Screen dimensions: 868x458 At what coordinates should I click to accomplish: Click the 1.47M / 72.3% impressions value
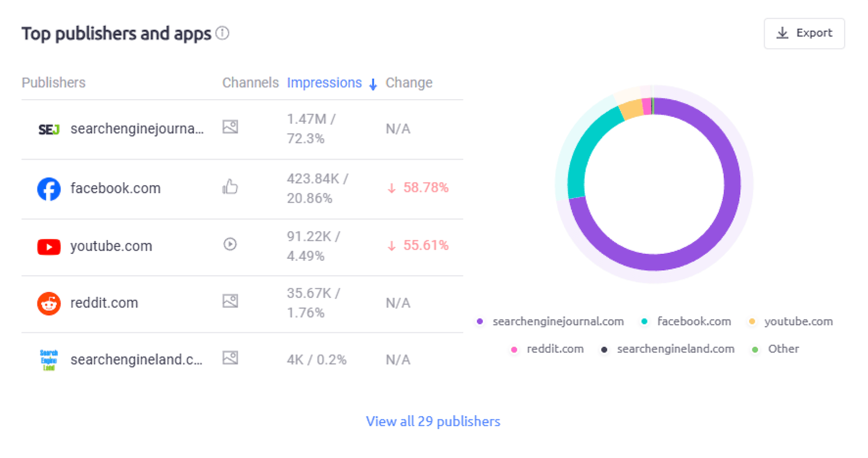click(311, 129)
